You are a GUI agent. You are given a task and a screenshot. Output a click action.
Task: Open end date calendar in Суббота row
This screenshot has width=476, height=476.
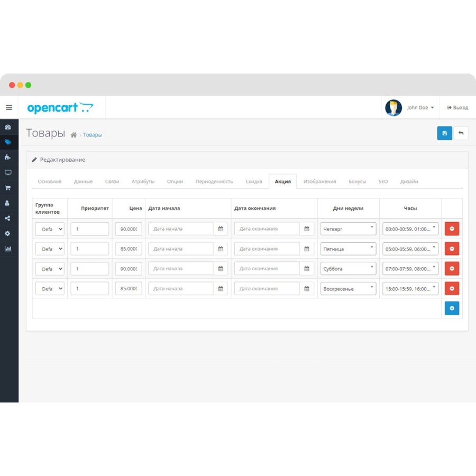point(307,268)
